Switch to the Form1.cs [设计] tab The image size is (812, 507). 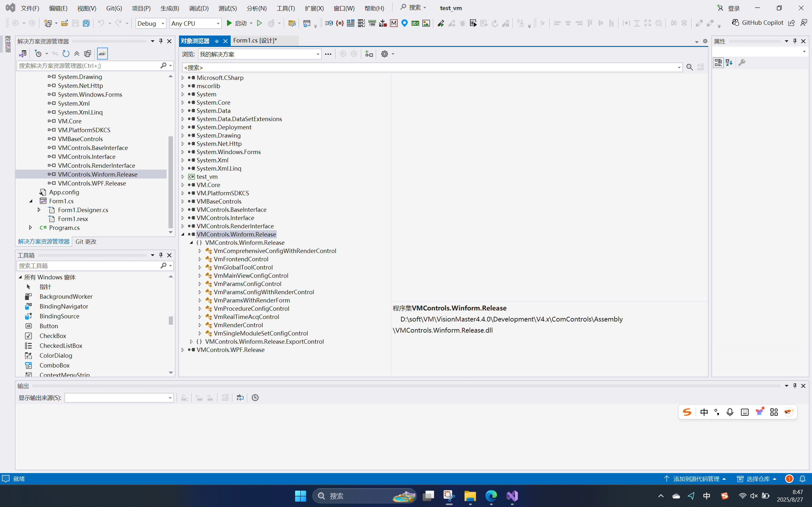tap(255, 40)
